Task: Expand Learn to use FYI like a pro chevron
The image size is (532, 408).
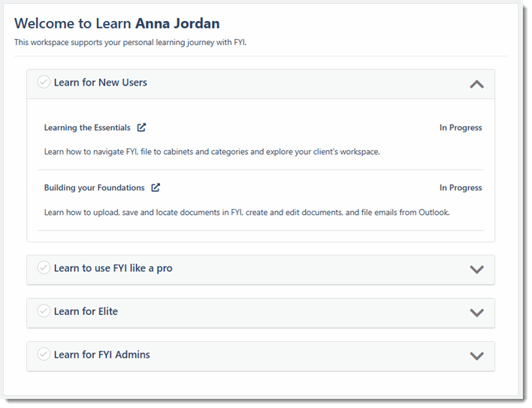Action: click(x=476, y=270)
